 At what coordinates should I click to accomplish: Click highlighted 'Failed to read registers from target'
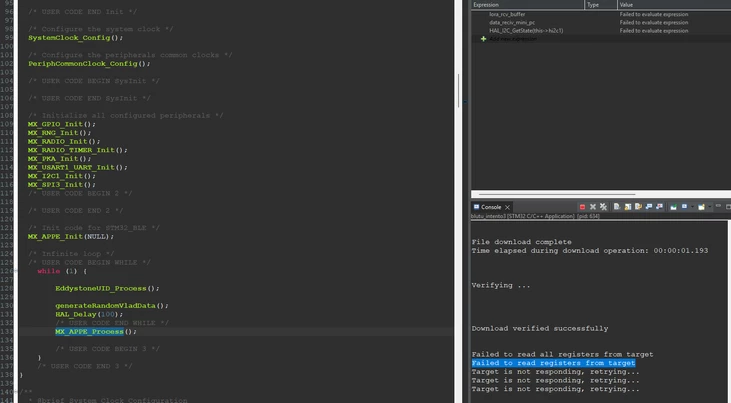click(x=553, y=363)
